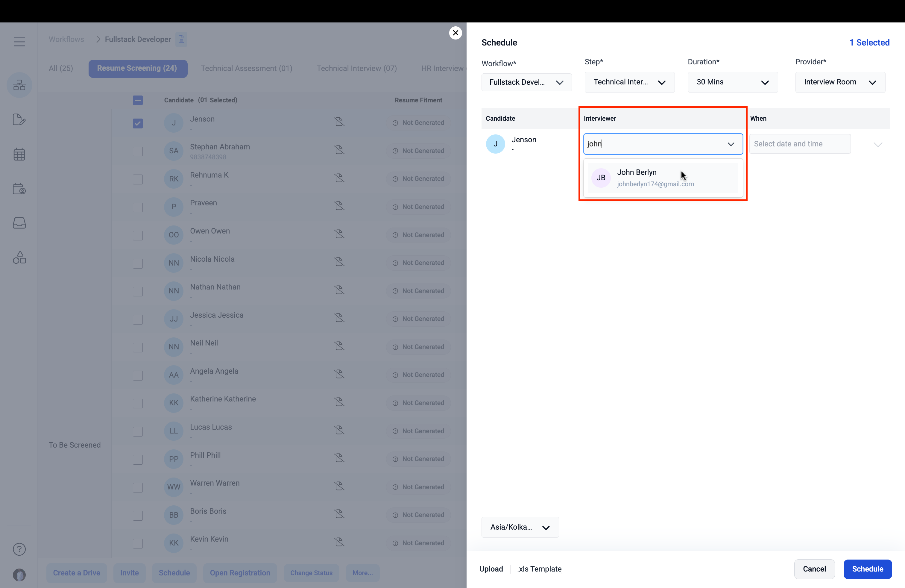Screen dimensions: 905x588
Task: Open the Provider Interview Room dropdown
Action: click(x=839, y=82)
